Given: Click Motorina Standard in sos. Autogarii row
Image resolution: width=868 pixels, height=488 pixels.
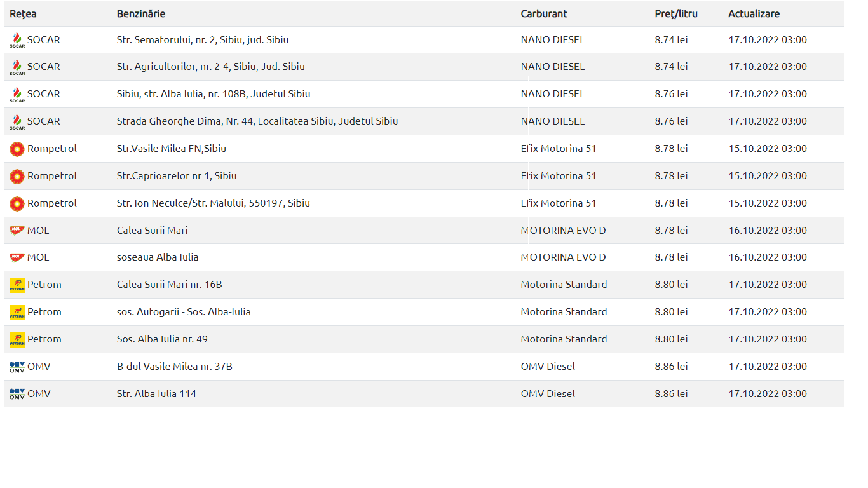Looking at the screenshot, I should click(564, 311).
